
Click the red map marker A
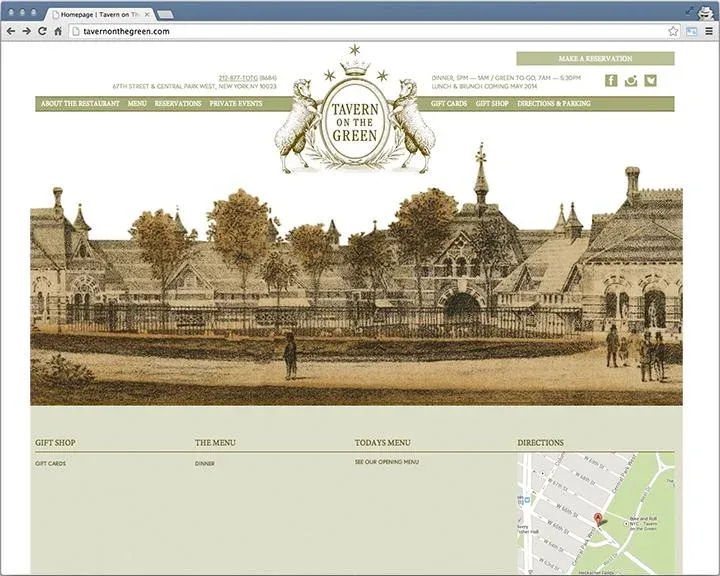point(598,519)
